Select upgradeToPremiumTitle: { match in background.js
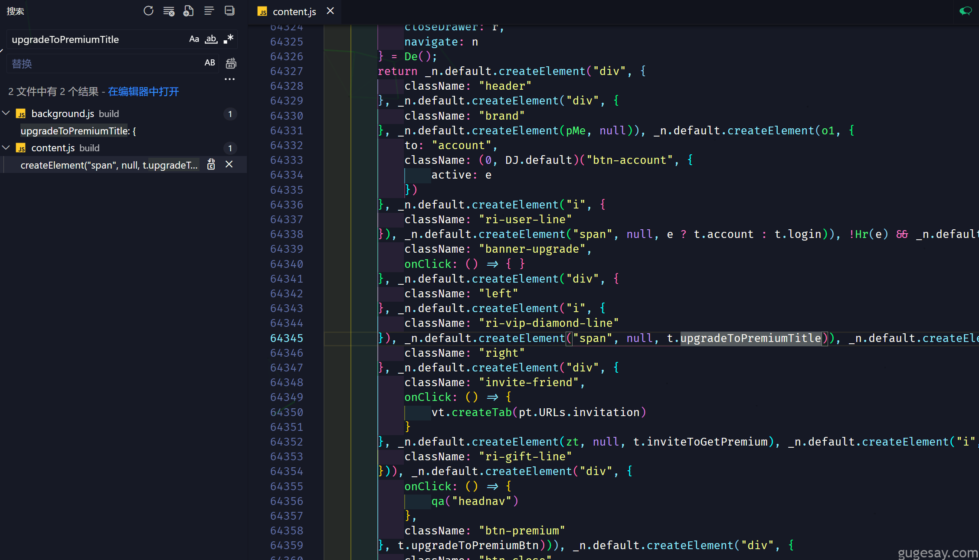 click(x=78, y=131)
